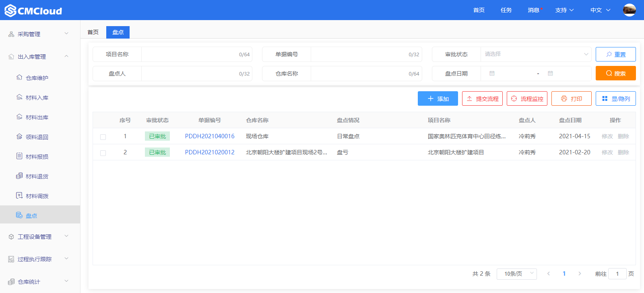Image resolution: width=644 pixels, height=293 pixels.
Task: Open 材料调拨 in the sidebar
Action: pyautogui.click(x=40, y=196)
